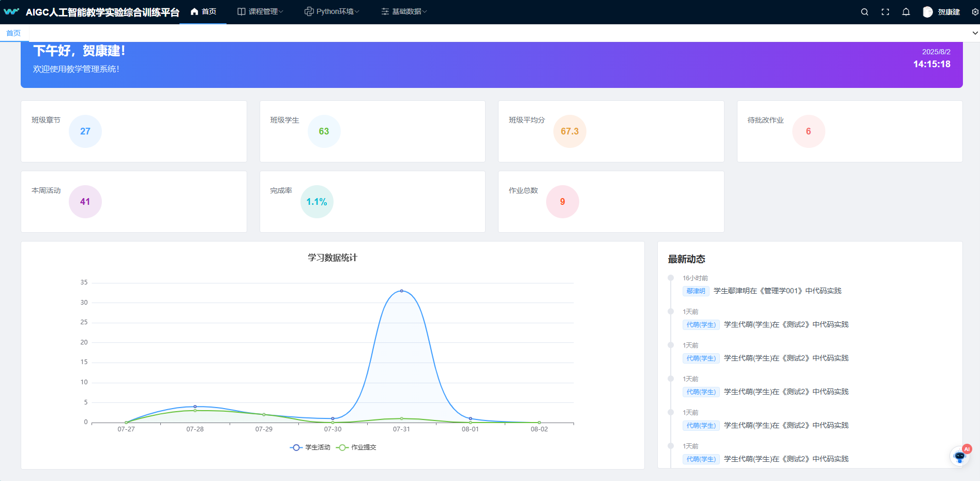Click the 鄢津明 student tag
The height and width of the screenshot is (481, 980).
point(696,291)
